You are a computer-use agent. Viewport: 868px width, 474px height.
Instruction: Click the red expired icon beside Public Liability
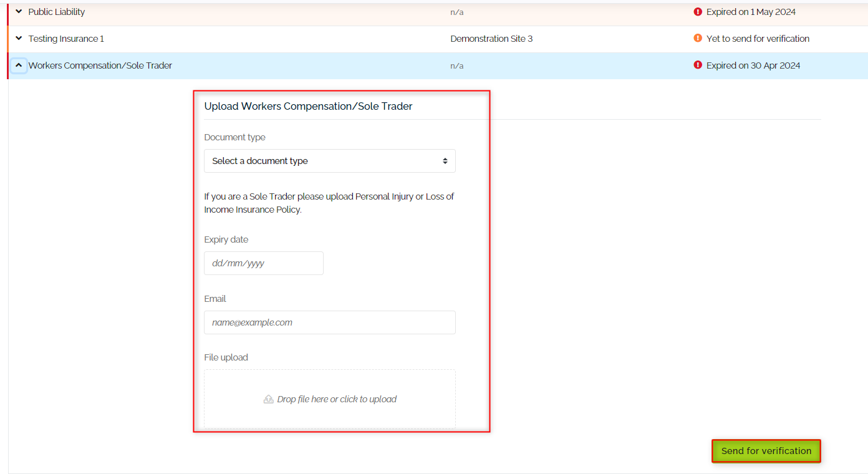tap(697, 11)
